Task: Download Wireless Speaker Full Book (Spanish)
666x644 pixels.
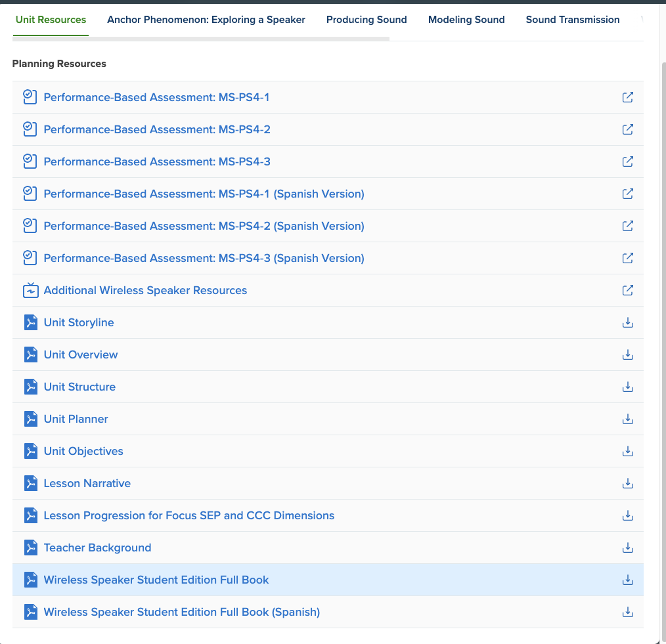Action: point(627,612)
